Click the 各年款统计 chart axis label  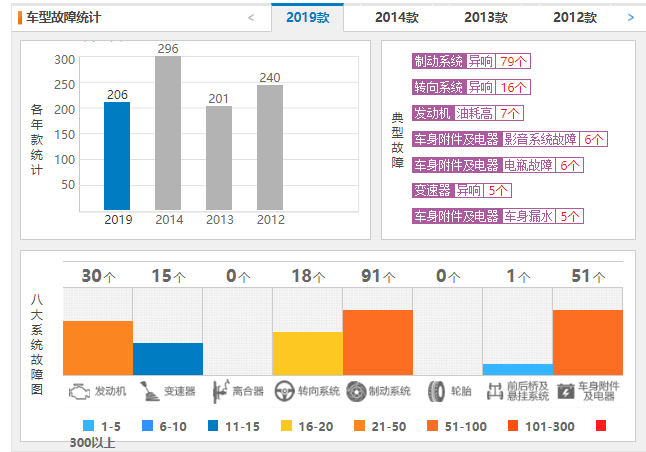click(x=36, y=139)
